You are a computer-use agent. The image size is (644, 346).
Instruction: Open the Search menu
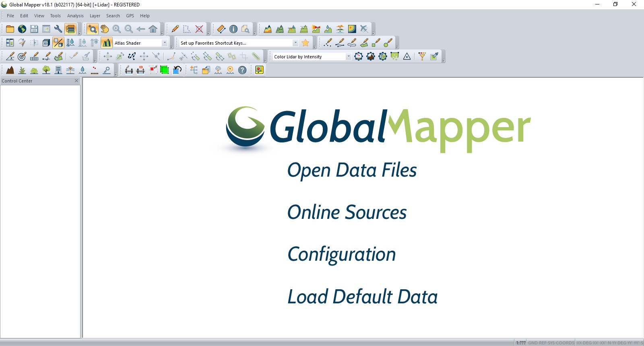113,16
